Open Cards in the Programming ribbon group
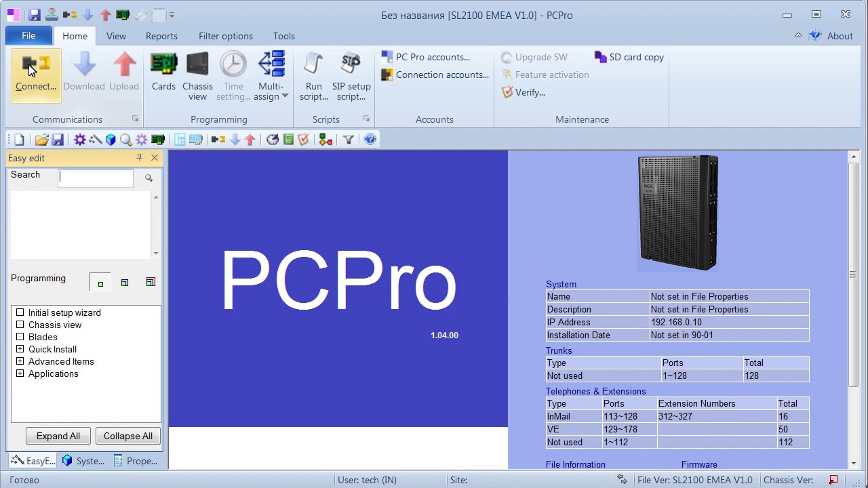Screen dimensions: 868x488 click(x=163, y=73)
